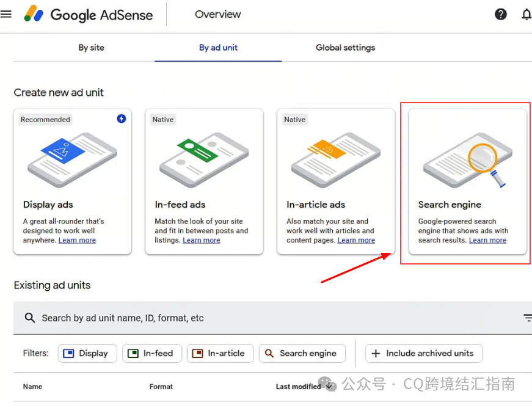
Task: Open Learn more link for In-article ads
Action: (x=356, y=240)
